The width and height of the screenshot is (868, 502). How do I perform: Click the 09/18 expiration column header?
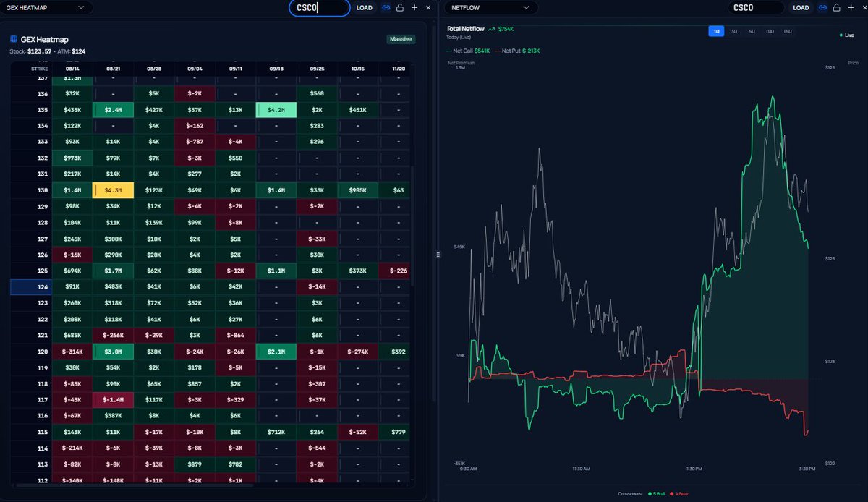tap(276, 68)
